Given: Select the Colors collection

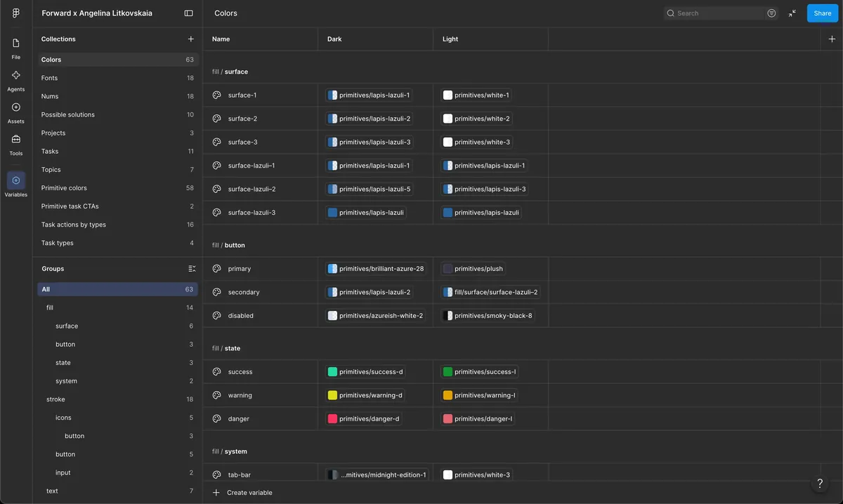Looking at the screenshot, I should coord(118,60).
